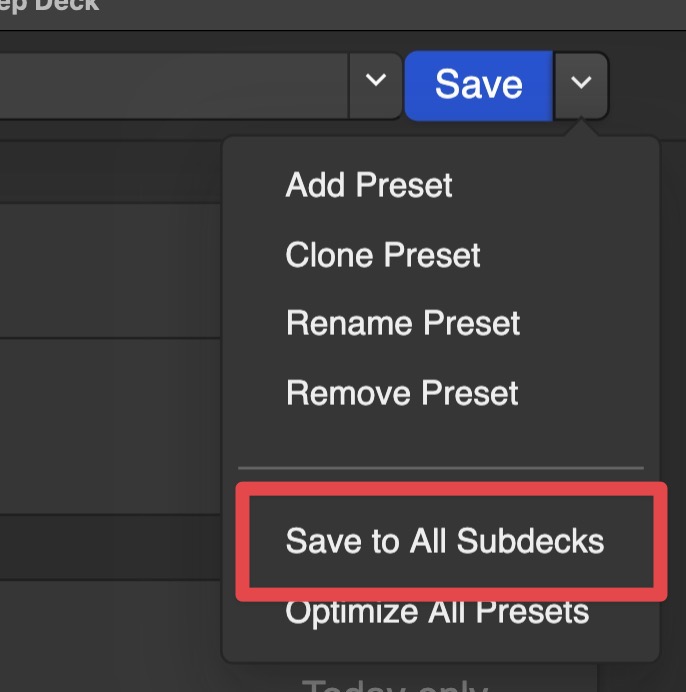
Task: Click the window title bar text
Action: click(x=50, y=5)
